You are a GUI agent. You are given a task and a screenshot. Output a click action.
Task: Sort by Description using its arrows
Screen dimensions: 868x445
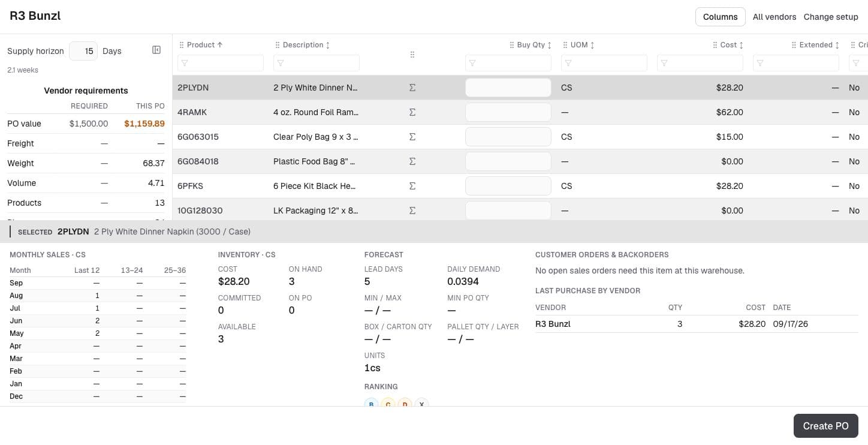pyautogui.click(x=328, y=45)
